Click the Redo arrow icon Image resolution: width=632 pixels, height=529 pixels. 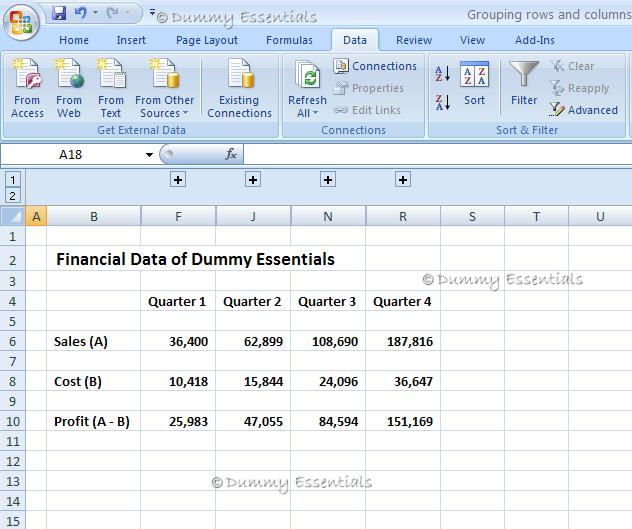pyautogui.click(x=112, y=13)
